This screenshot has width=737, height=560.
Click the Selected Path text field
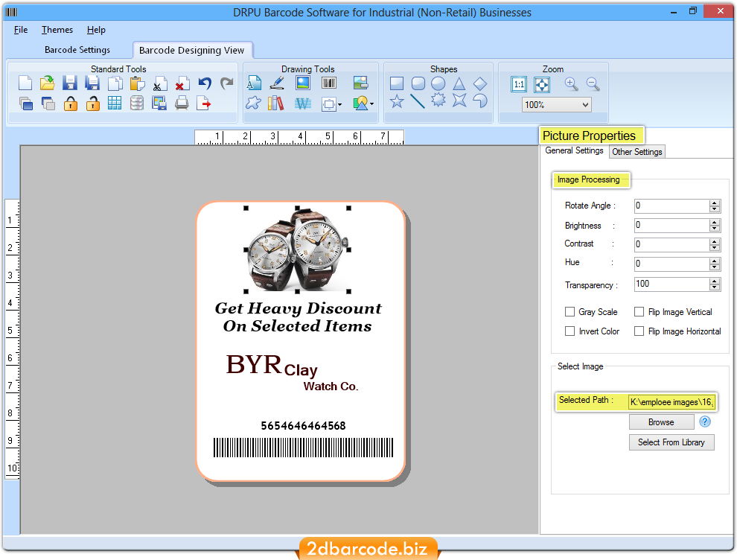[672, 402]
